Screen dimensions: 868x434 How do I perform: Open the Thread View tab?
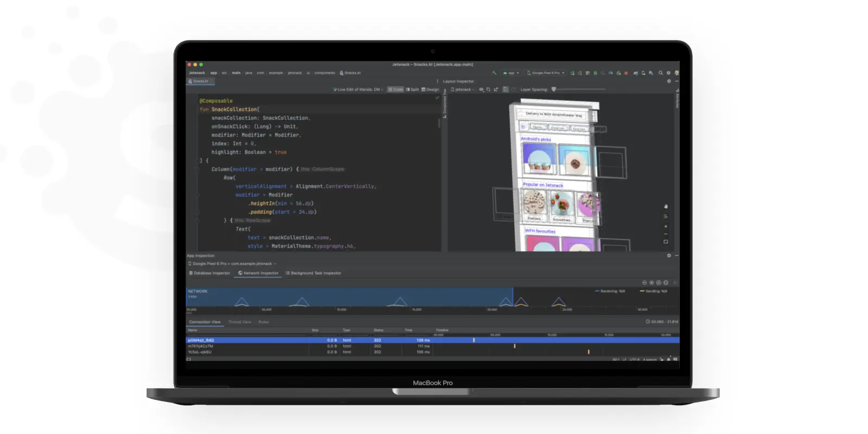pos(240,322)
